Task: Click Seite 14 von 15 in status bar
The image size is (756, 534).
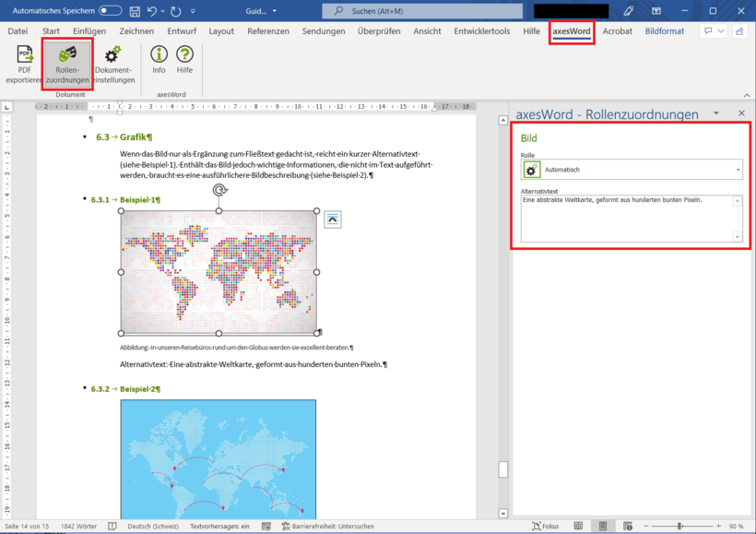Action: [x=27, y=527]
